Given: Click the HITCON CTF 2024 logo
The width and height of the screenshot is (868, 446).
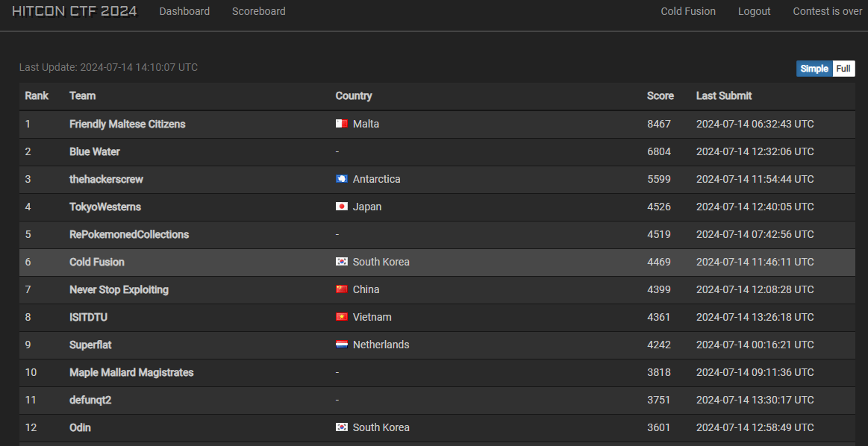Looking at the screenshot, I should coord(74,11).
